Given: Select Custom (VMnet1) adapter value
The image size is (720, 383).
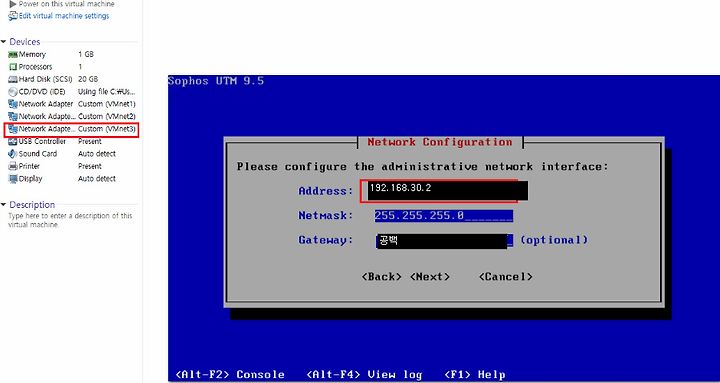Looking at the screenshot, I should coord(107,104).
